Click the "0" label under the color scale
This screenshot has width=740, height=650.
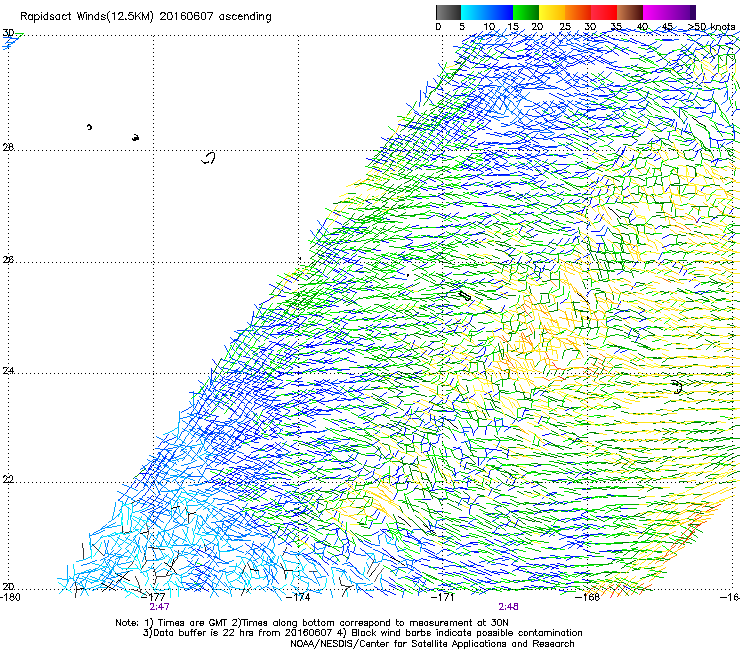click(438, 27)
